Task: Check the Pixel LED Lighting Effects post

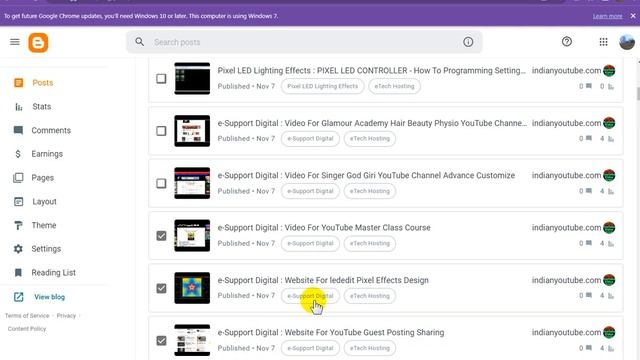Action: [161, 78]
